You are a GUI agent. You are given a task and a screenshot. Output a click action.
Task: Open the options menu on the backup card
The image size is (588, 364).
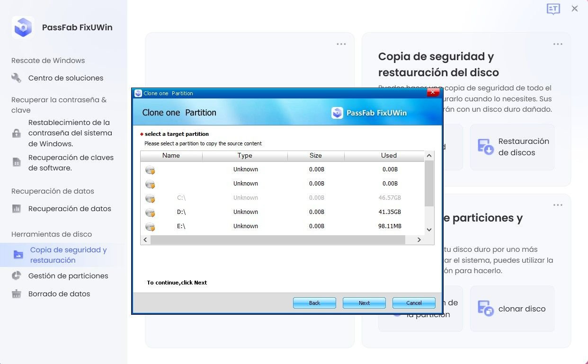pyautogui.click(x=557, y=44)
